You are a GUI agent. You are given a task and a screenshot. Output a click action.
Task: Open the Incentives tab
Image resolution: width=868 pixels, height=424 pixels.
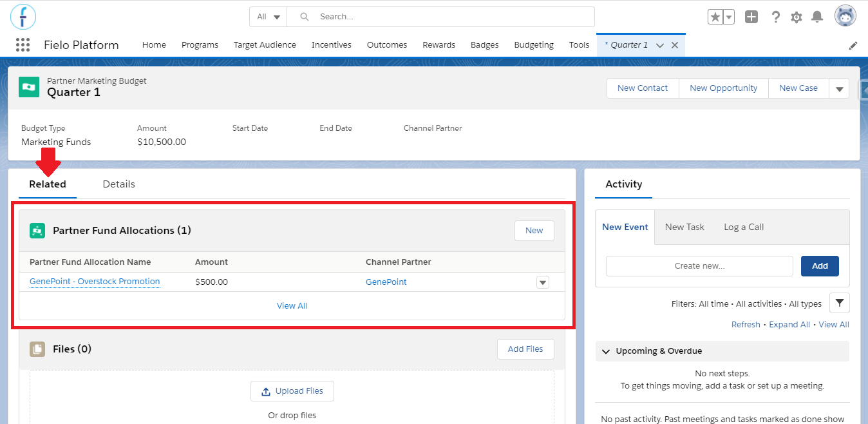point(332,44)
